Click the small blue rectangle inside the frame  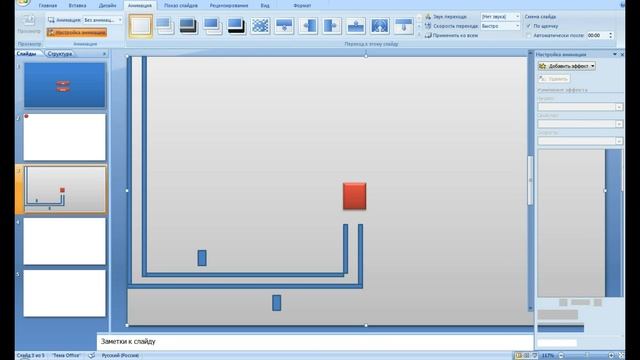coord(202,258)
